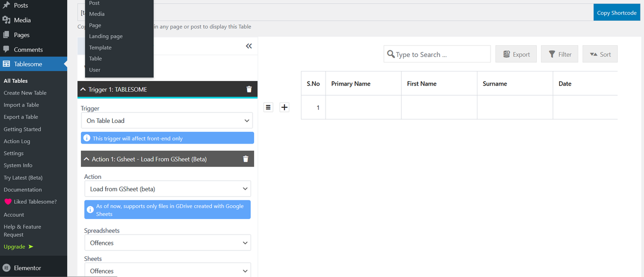Image resolution: width=644 pixels, height=277 pixels.
Task: Click the green Upgrade link
Action: coord(18,247)
